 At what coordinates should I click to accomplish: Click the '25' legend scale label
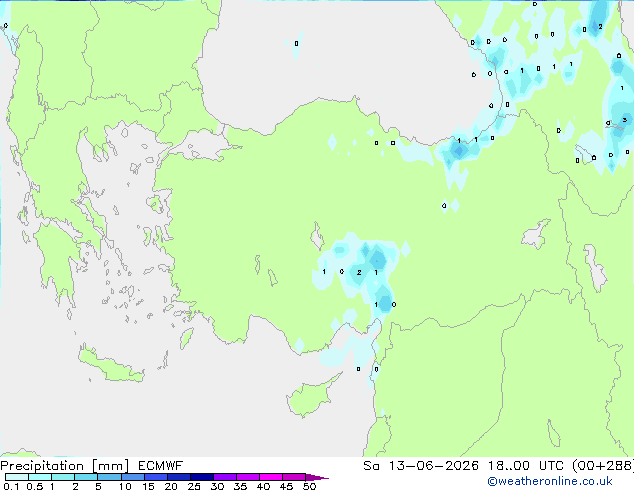coord(194,486)
